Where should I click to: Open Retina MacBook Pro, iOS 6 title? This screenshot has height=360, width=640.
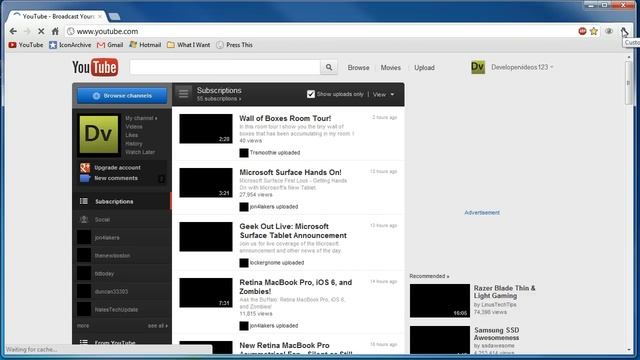click(x=296, y=287)
